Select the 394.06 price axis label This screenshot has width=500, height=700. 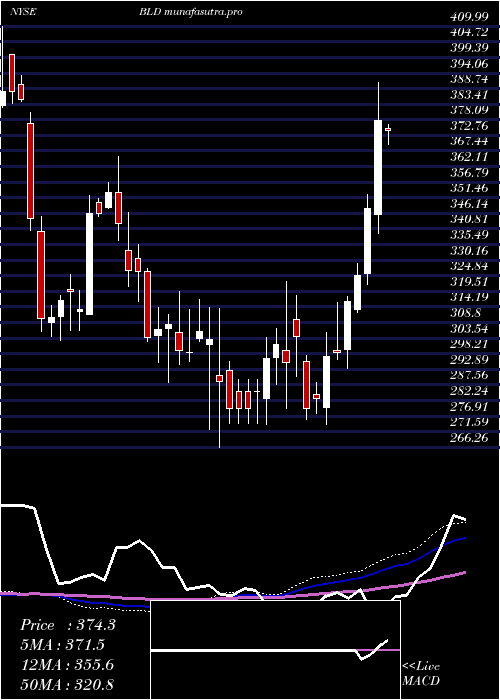coord(468,63)
